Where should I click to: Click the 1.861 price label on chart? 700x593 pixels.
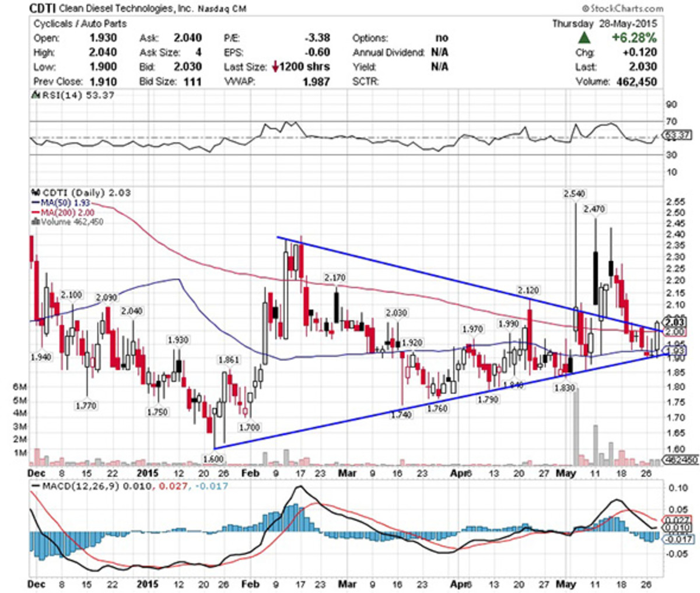tap(228, 360)
